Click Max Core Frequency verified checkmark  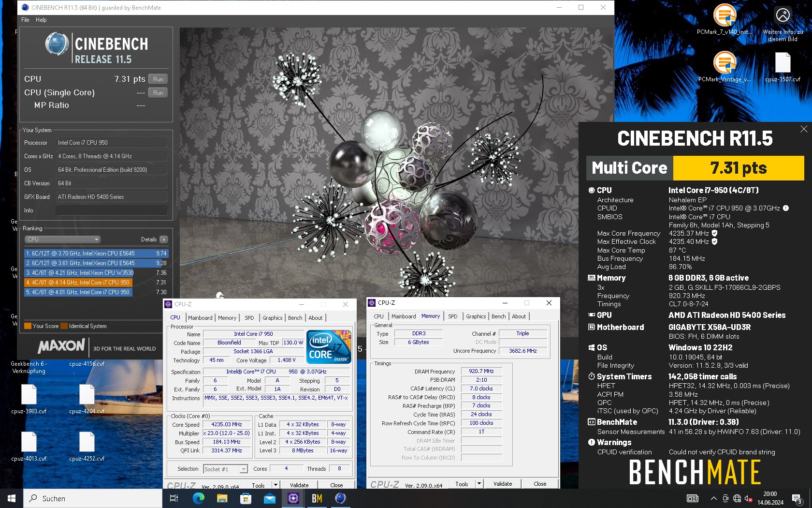[x=714, y=233]
